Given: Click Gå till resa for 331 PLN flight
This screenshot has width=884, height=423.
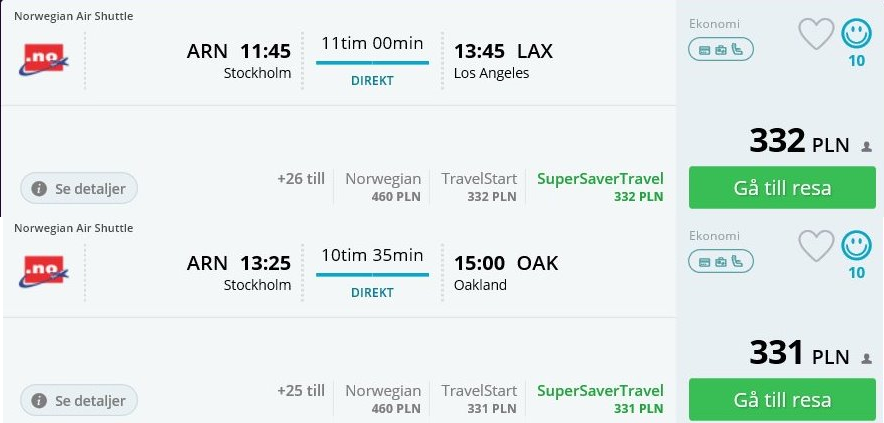Looking at the screenshot, I should (x=782, y=399).
